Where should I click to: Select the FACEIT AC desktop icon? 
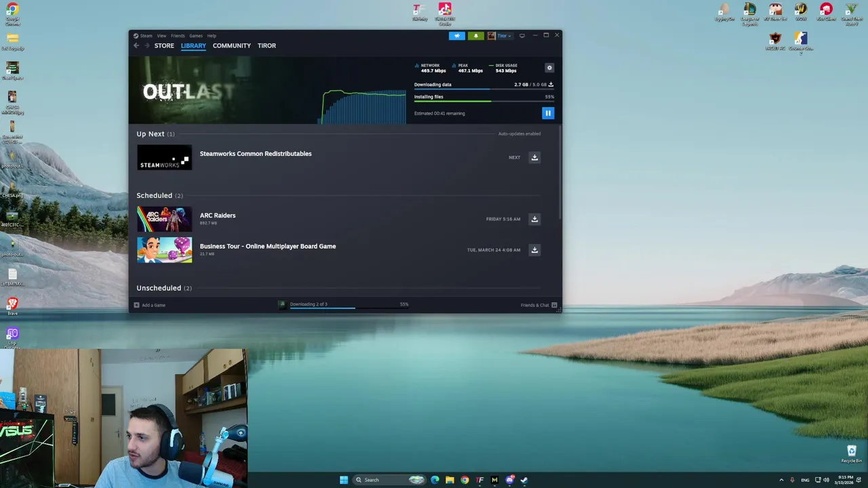[775, 41]
